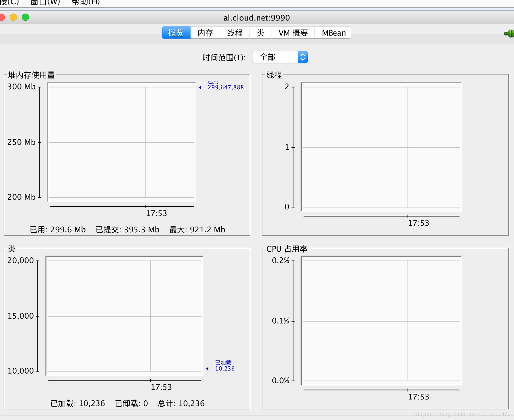Click the 已提交: 395.3 Mb text
Screen dimensions: 514x420
point(127,230)
